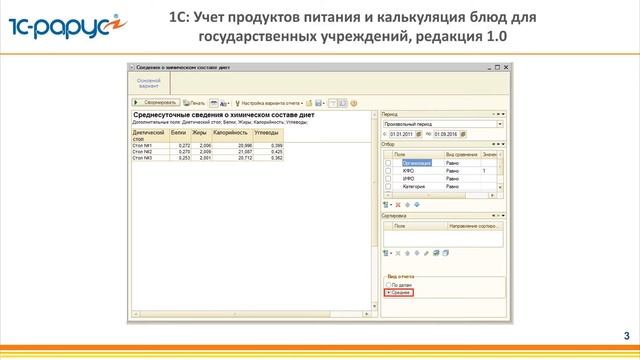Click the Стол №3 row in report
The width and height of the screenshot is (640, 360).
(x=207, y=158)
